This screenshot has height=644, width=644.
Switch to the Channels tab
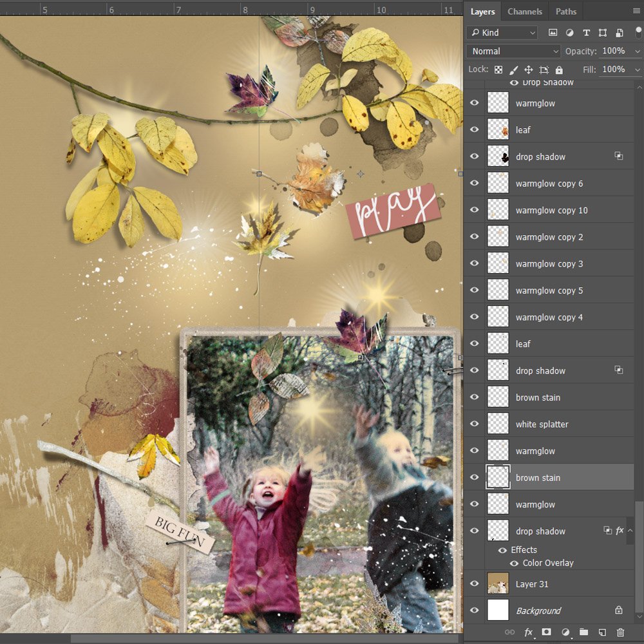pyautogui.click(x=524, y=12)
